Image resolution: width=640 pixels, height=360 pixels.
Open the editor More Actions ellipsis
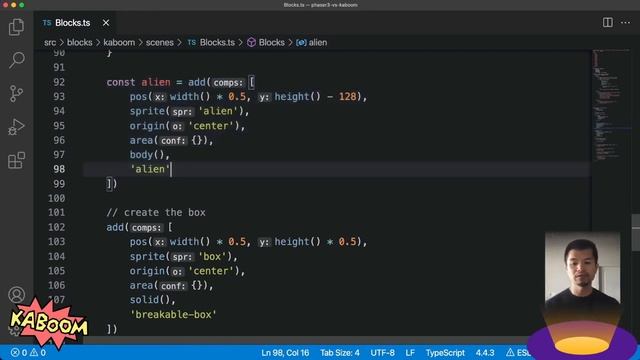pos(625,22)
